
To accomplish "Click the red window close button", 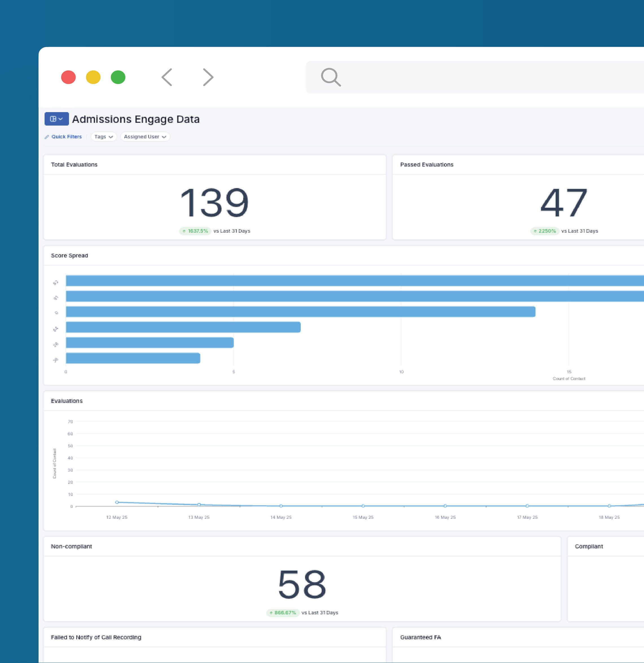I will coord(68,77).
